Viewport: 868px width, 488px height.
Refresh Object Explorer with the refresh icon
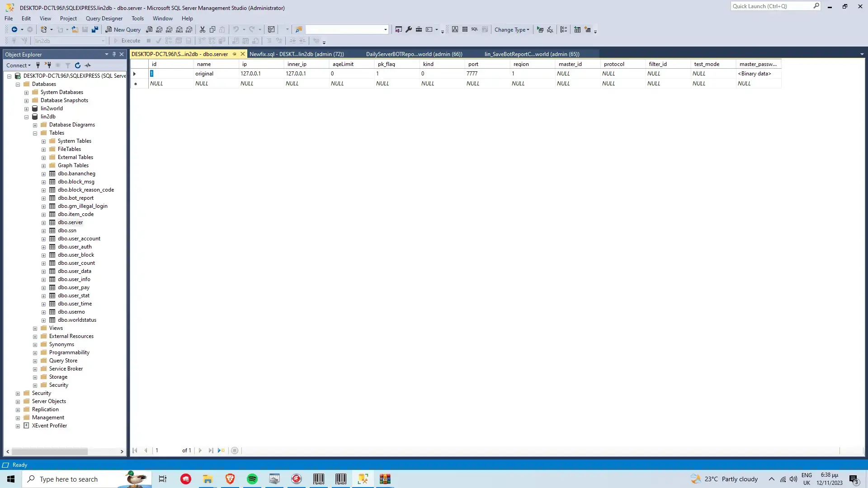click(78, 66)
